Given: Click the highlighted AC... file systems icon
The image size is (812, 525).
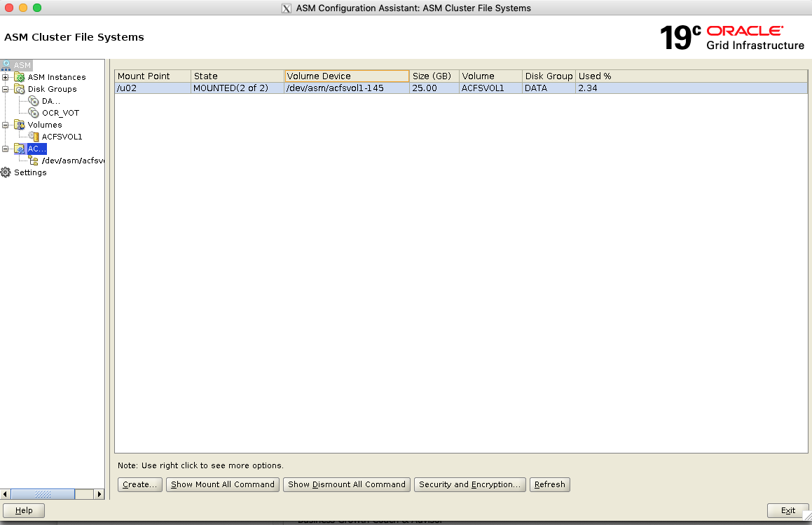Looking at the screenshot, I should click(x=20, y=149).
